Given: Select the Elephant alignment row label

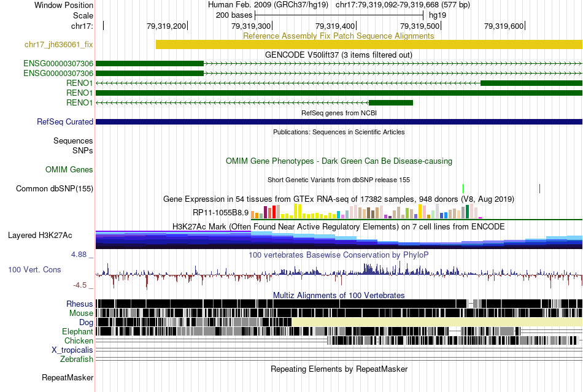Looking at the screenshot, I should tap(77, 332).
